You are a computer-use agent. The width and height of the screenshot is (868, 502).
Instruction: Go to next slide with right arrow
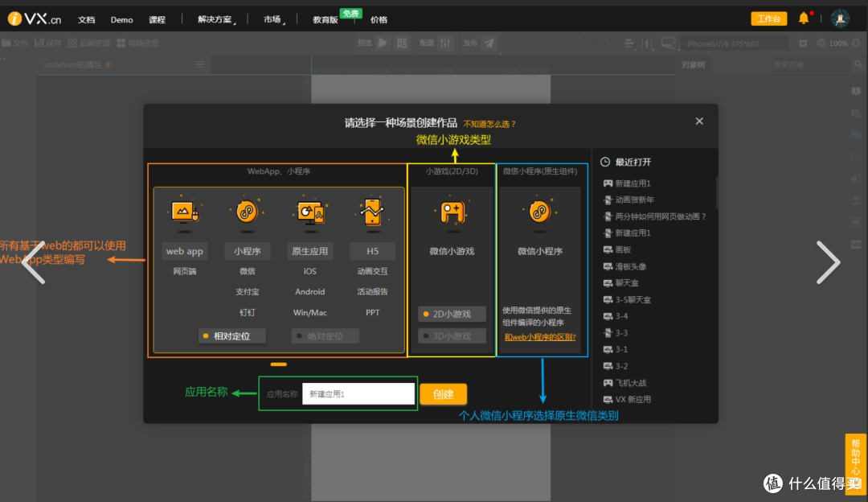point(828,262)
